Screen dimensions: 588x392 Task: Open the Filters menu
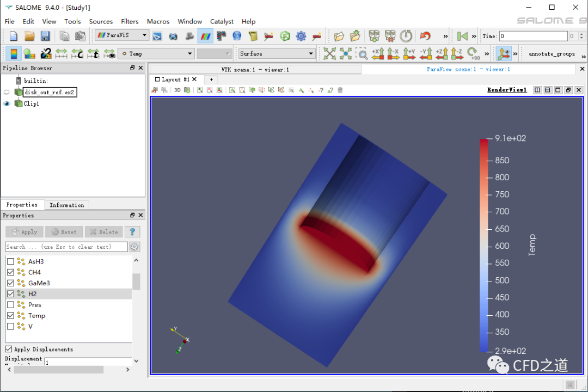coord(130,21)
